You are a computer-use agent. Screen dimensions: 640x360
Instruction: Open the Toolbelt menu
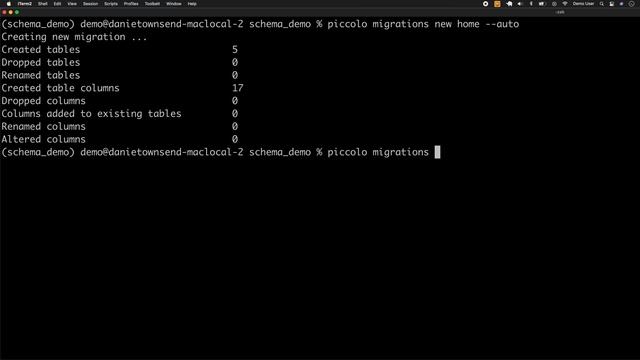pos(152,4)
